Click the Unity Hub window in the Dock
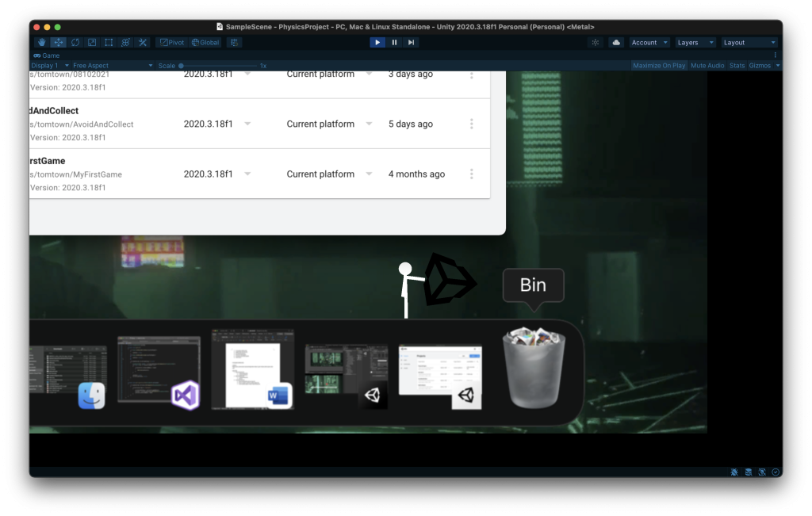Viewport: 812px width, 516px height. click(440, 377)
